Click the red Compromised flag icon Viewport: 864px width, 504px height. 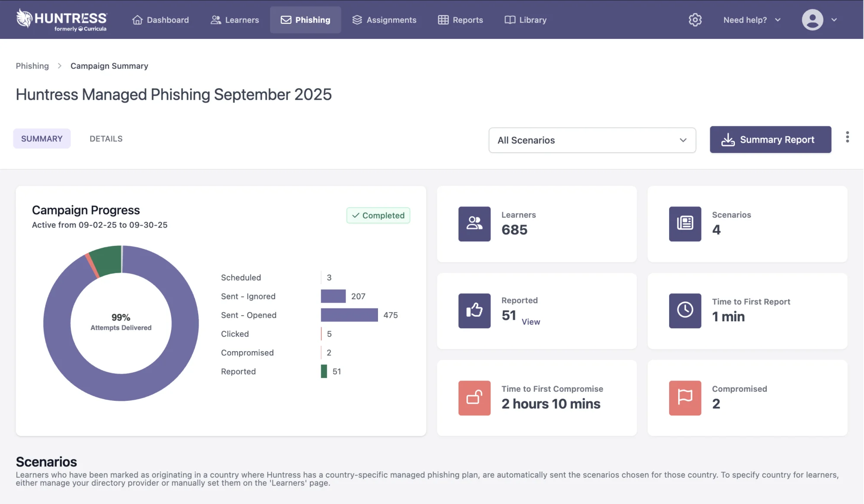(x=685, y=398)
